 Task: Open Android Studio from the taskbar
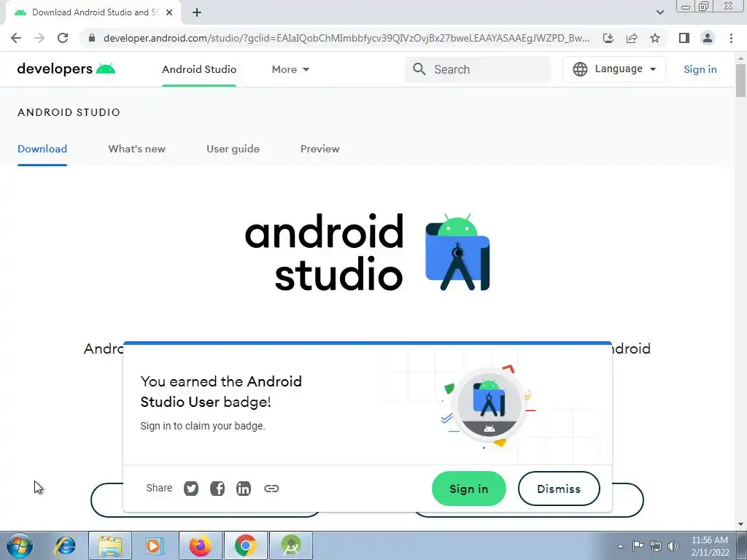291,545
